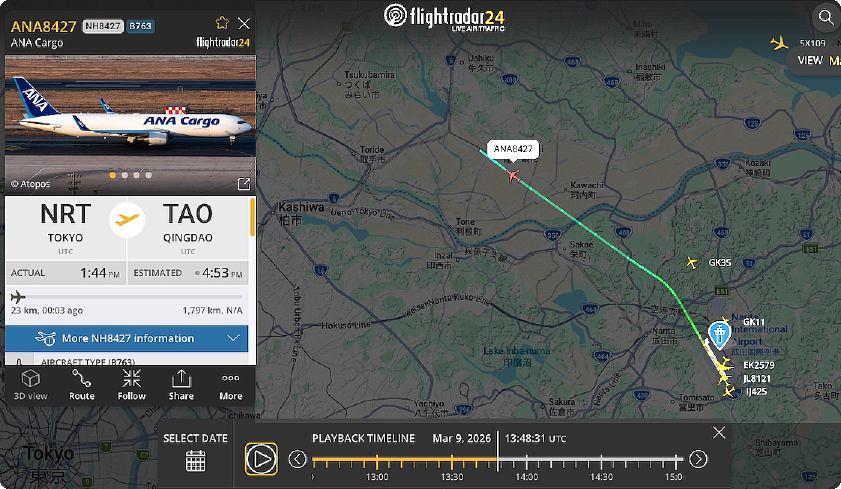Jump to 14:00 on playback timeline
Viewport: 841px width, 489px height.
527,461
